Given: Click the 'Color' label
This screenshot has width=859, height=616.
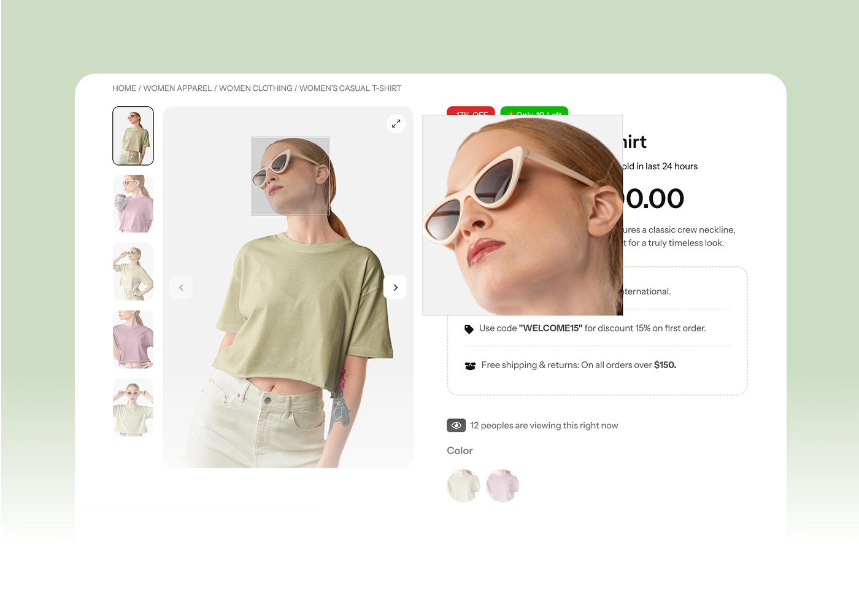Looking at the screenshot, I should pyautogui.click(x=460, y=451).
